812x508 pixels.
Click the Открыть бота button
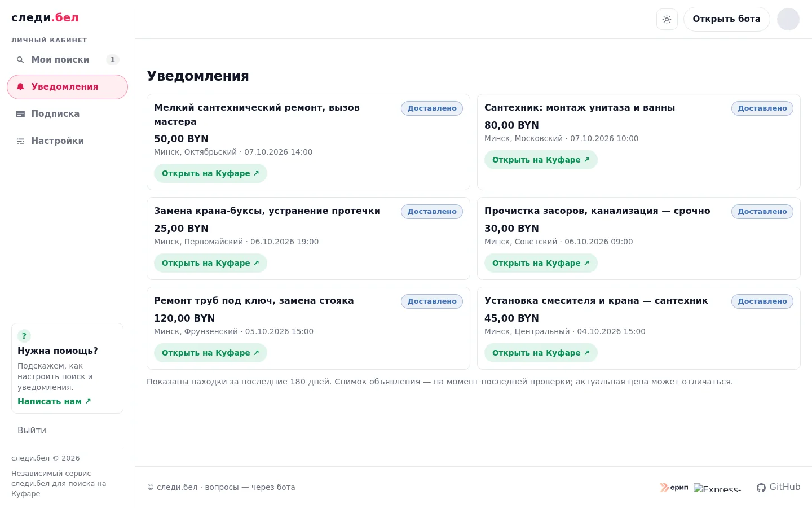726,19
